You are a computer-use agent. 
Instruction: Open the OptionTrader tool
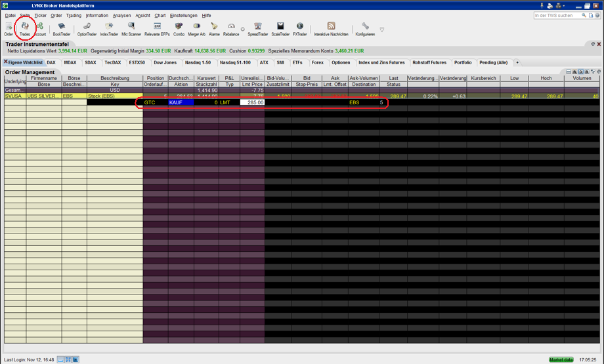[87, 29]
